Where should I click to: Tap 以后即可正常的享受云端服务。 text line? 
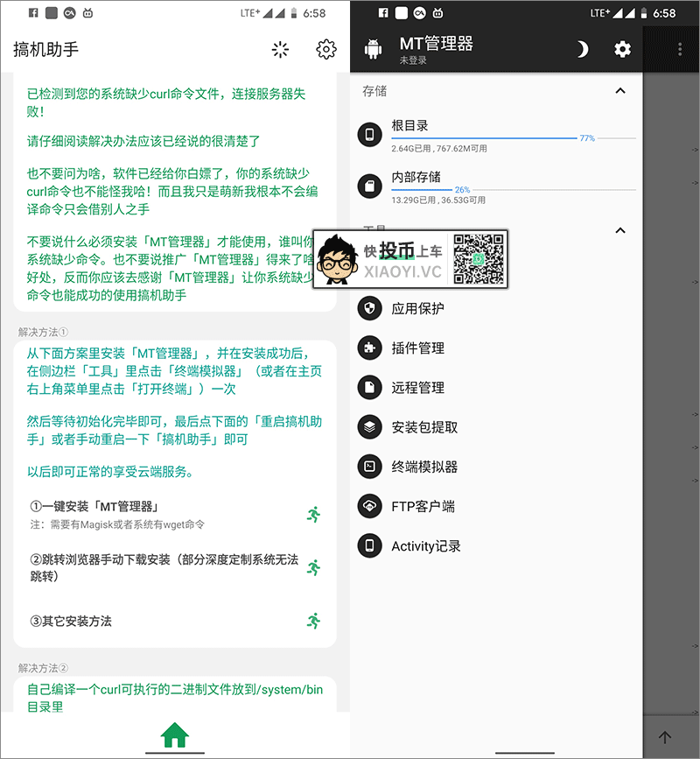click(x=110, y=472)
